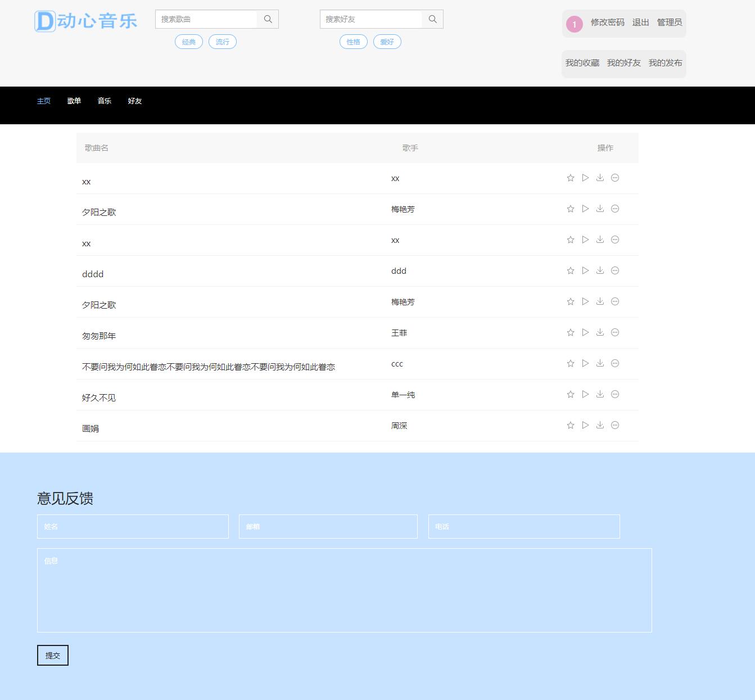The width and height of the screenshot is (755, 700).
Task: Submit the feedback form with 提交
Action: 52,655
